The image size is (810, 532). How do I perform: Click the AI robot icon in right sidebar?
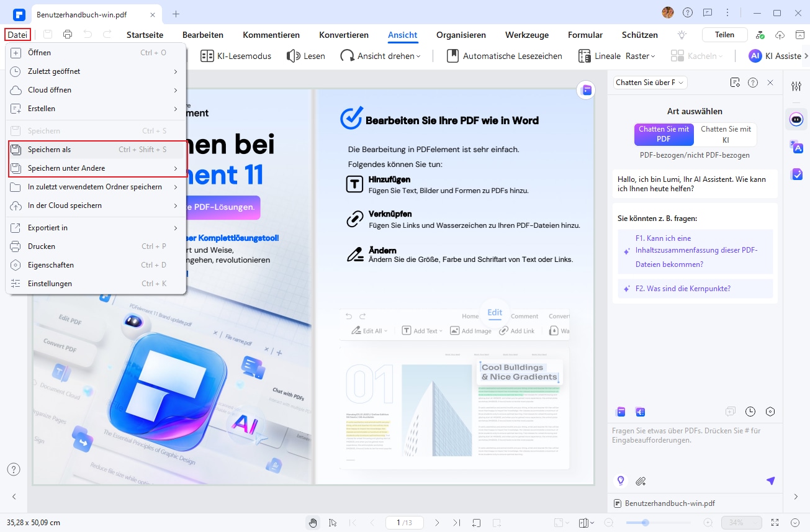tap(796, 119)
